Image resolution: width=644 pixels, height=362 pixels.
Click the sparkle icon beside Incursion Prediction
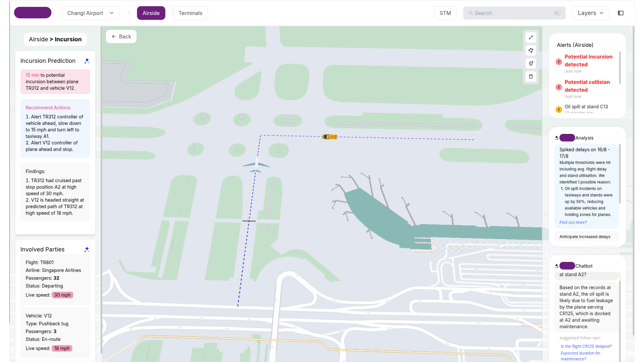(87, 61)
